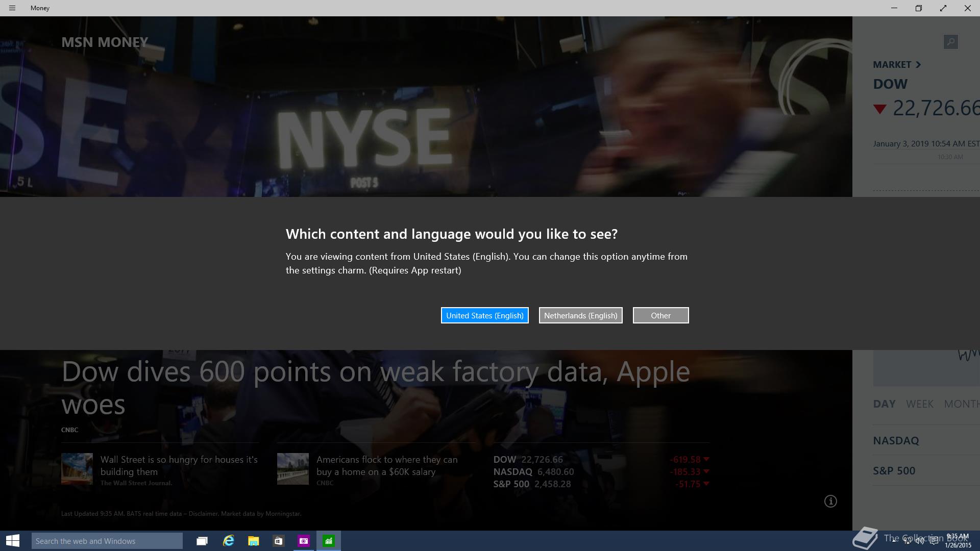Open the DOW index heading
The width and height of the screenshot is (980, 551).
point(890,84)
